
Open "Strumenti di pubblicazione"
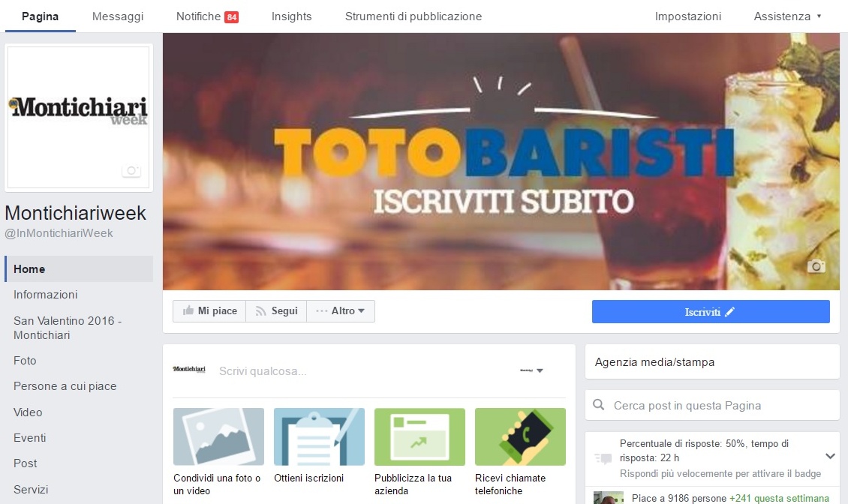(412, 15)
